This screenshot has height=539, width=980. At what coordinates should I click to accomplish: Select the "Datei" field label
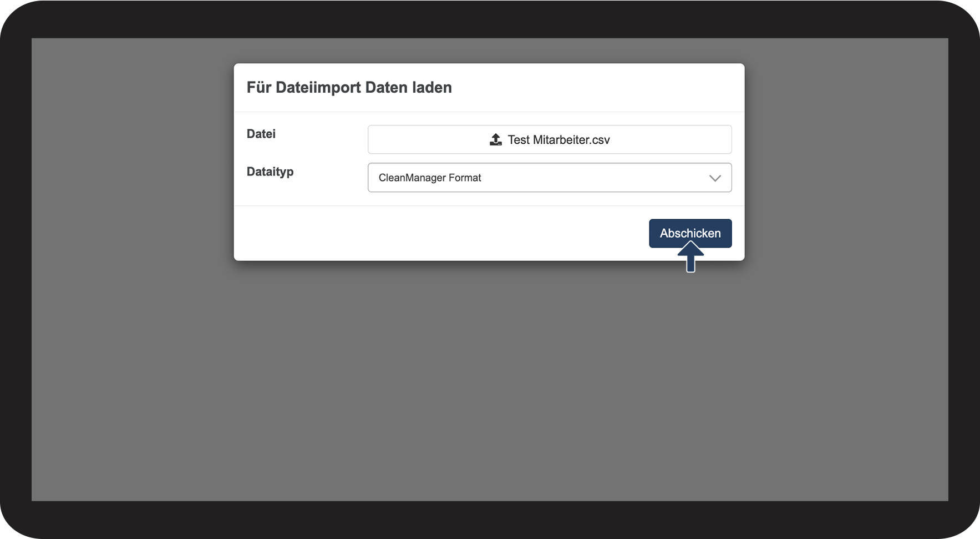pos(261,134)
